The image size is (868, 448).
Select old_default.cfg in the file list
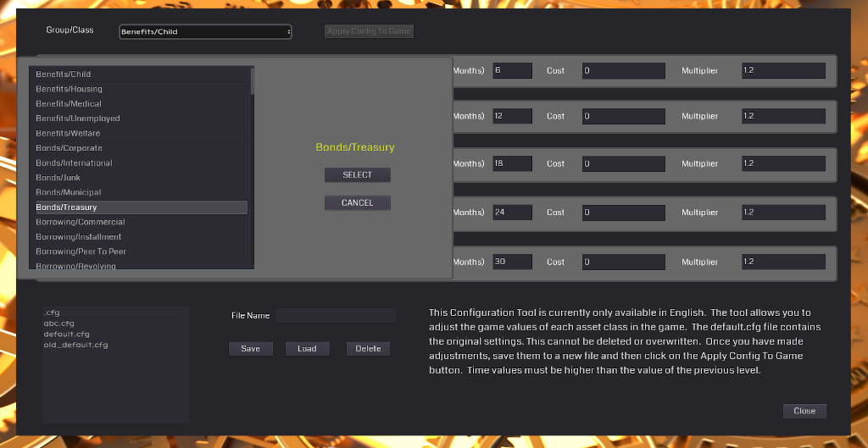coord(75,346)
